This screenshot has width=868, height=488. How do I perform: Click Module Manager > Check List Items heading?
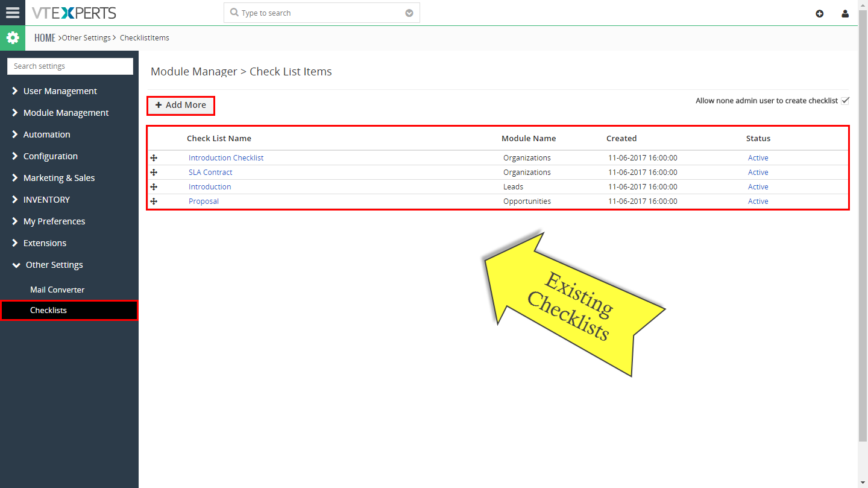(x=241, y=72)
